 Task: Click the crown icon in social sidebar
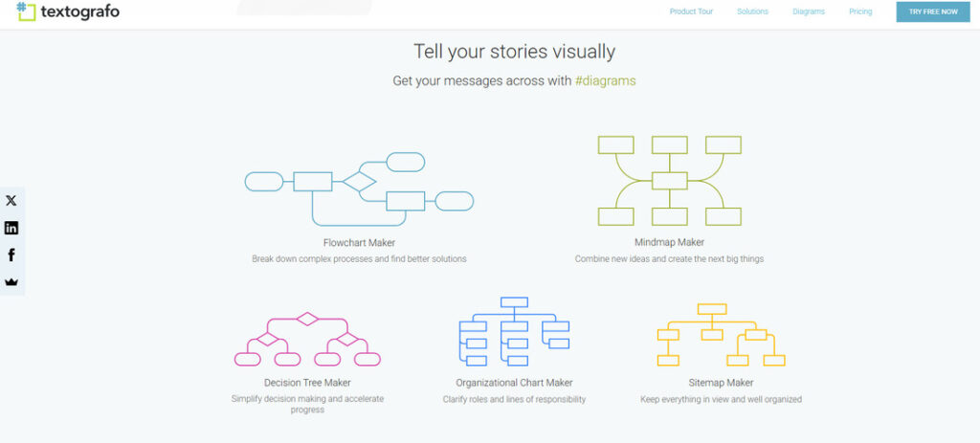(x=11, y=282)
